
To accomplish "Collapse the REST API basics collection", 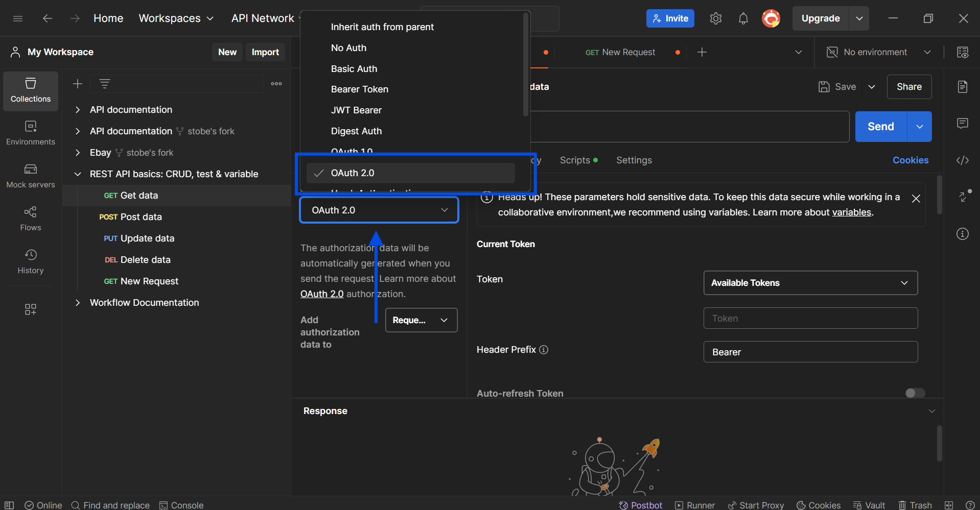I will [78, 174].
